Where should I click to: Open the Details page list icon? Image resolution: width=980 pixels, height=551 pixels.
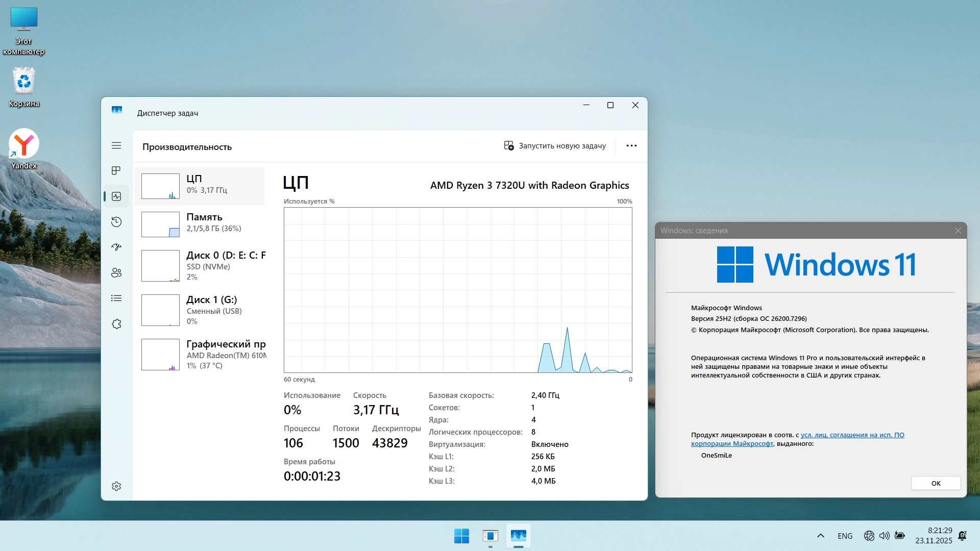tap(116, 298)
